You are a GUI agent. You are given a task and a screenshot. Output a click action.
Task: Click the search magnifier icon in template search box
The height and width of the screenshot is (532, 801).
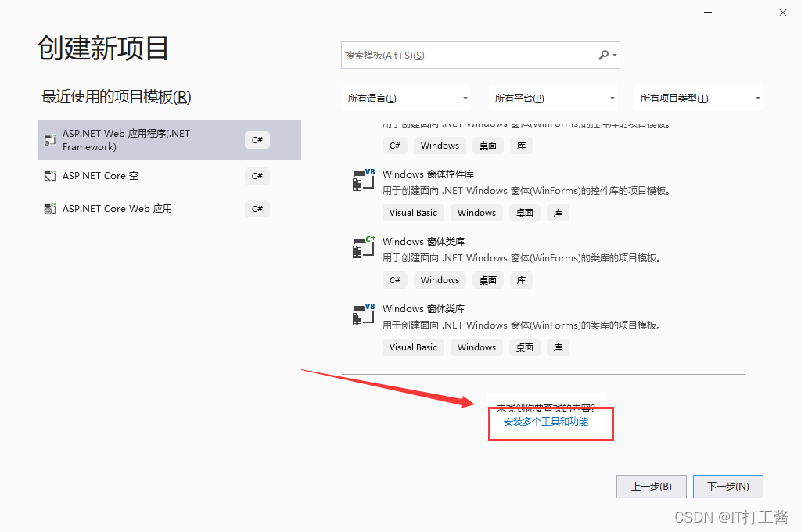(604, 55)
